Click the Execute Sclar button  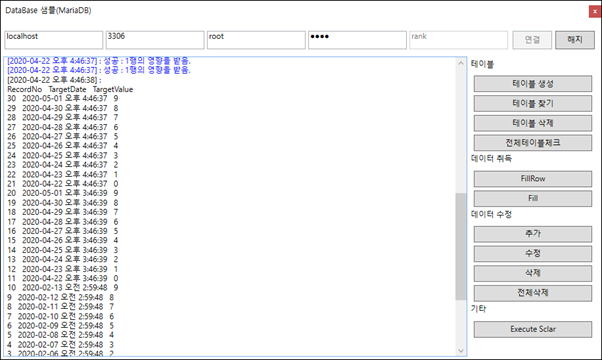click(533, 329)
